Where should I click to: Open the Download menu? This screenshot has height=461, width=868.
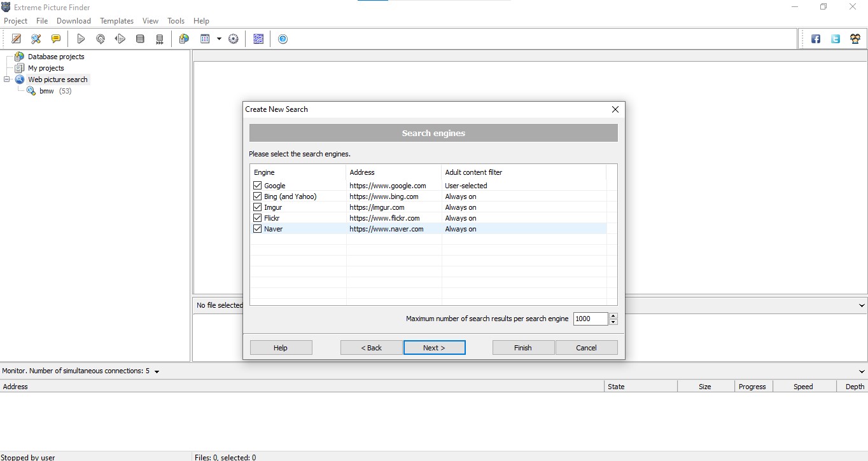pyautogui.click(x=74, y=21)
